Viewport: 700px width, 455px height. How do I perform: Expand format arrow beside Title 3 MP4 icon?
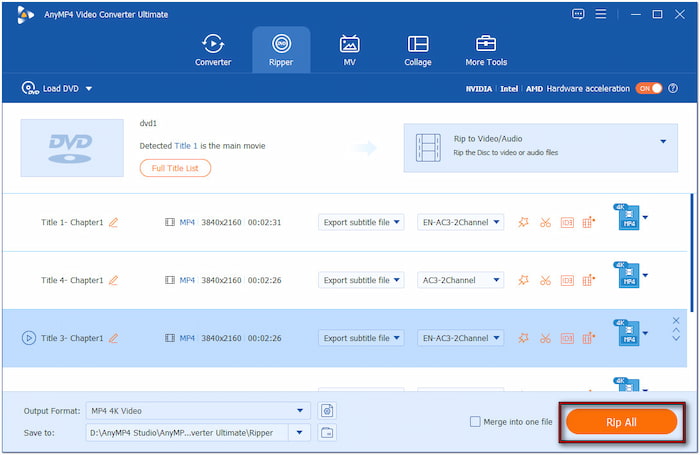tap(645, 333)
